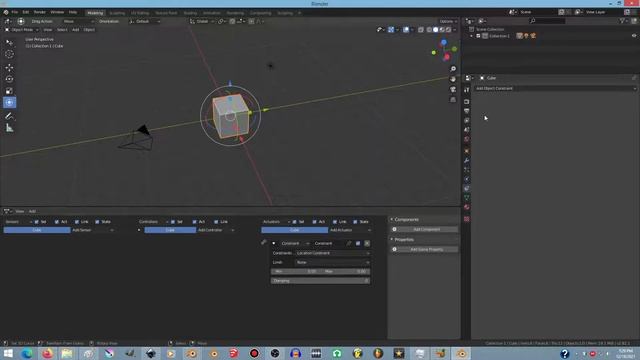The width and height of the screenshot is (640, 360).
Task: Toggle Controllers Act checkbox
Action: click(x=195, y=222)
